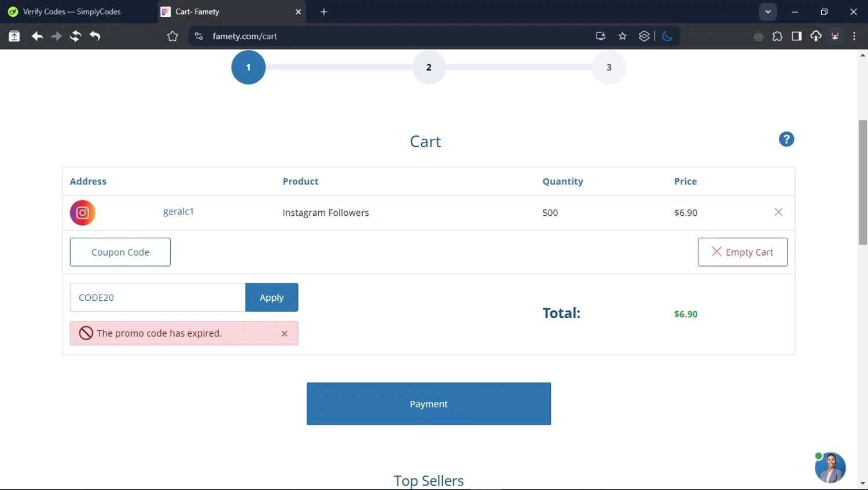The width and height of the screenshot is (868, 490).
Task: Click checkout step 2 circle
Action: coord(429,67)
